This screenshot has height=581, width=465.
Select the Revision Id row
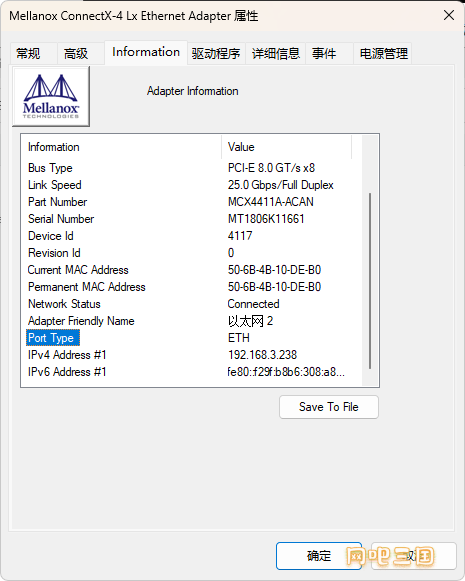point(191,253)
